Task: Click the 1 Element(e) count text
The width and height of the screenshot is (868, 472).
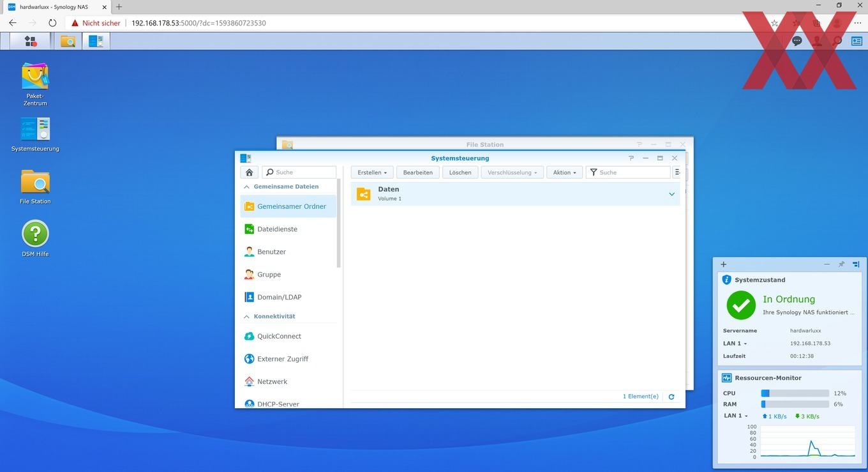Action: [641, 397]
